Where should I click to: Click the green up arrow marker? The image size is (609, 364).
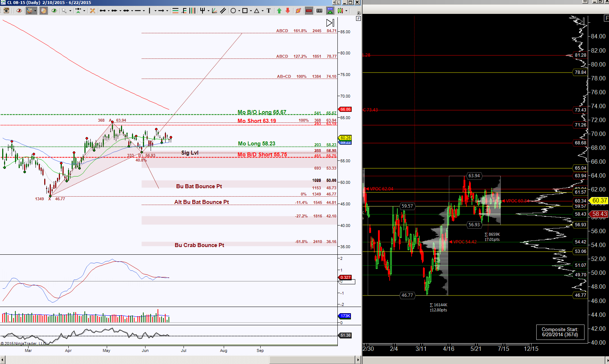point(279,11)
